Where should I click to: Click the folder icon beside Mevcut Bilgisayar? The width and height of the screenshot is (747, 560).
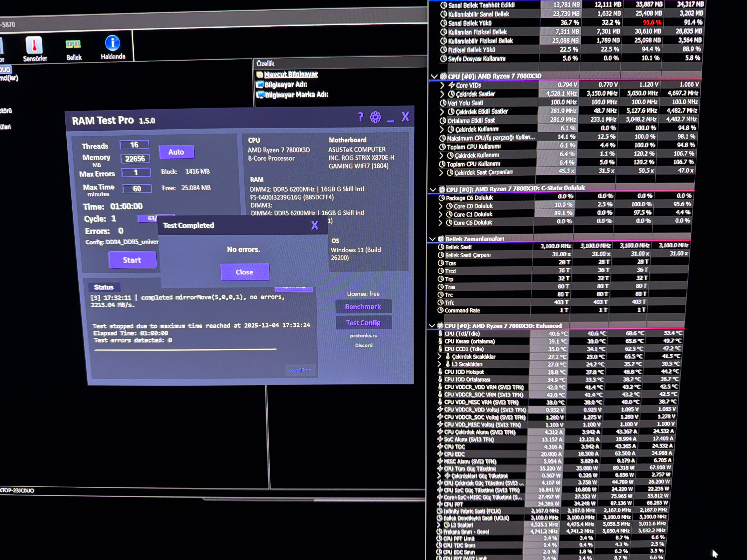[260, 75]
